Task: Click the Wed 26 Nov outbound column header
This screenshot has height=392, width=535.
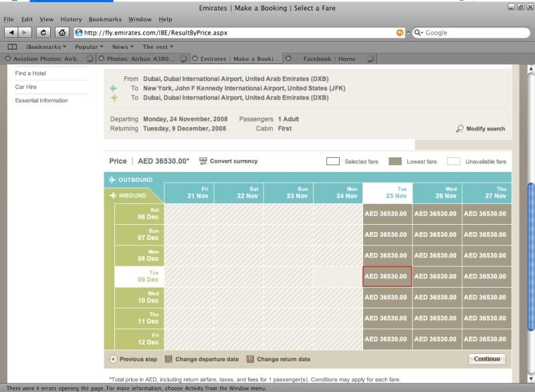Action: [x=437, y=193]
